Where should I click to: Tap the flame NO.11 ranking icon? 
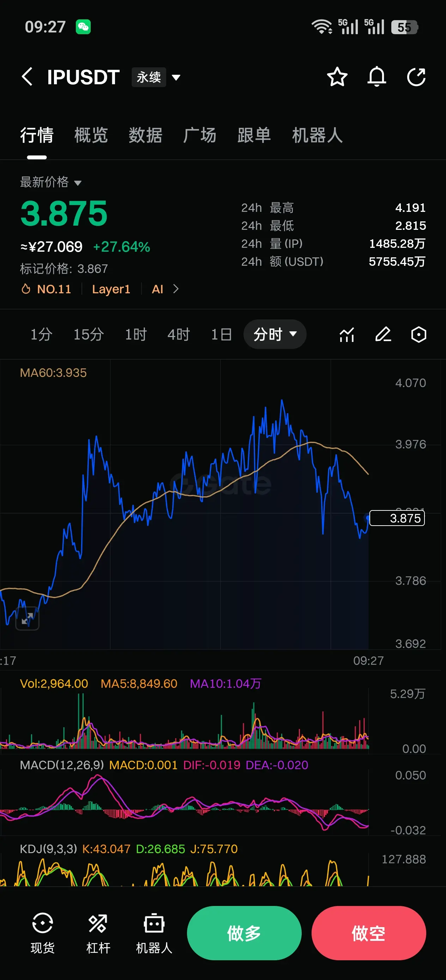pos(26,289)
